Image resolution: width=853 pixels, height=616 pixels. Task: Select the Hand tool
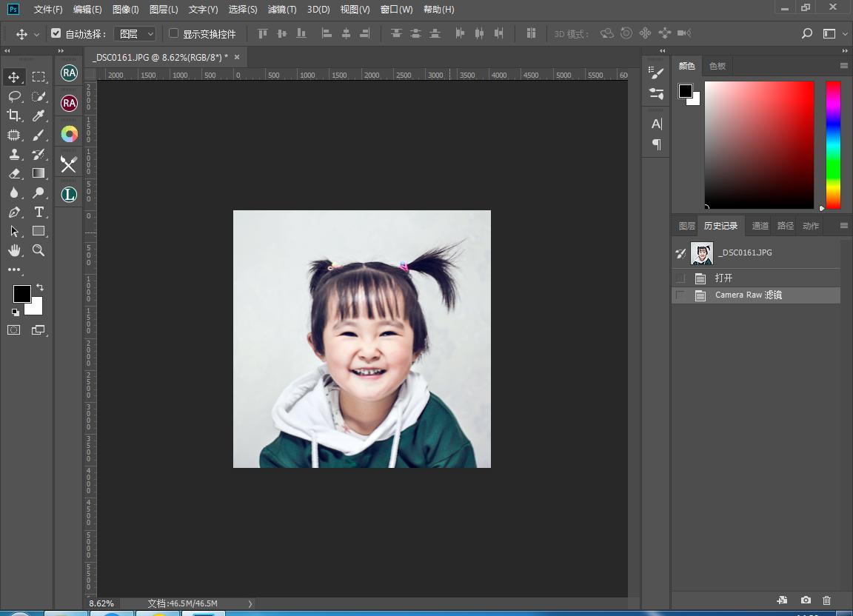14,251
